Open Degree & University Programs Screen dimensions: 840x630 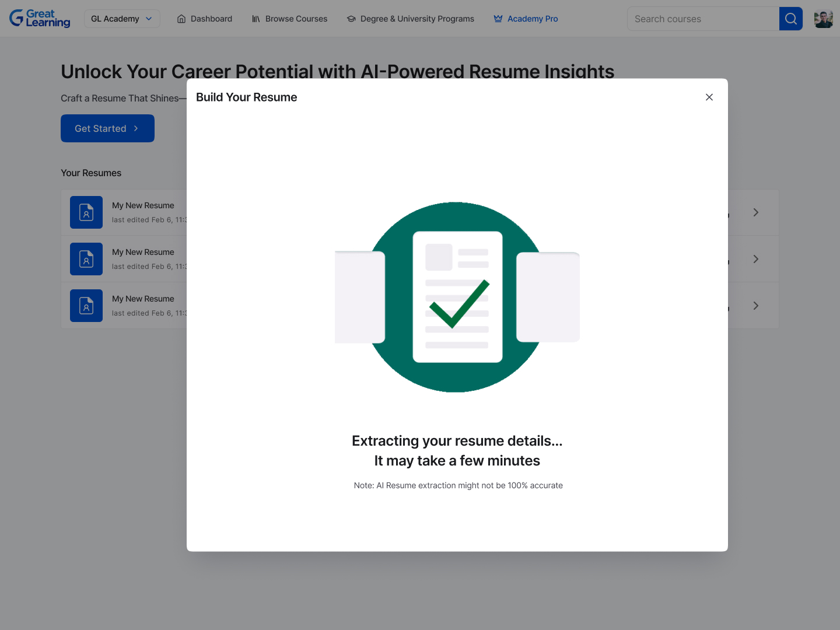click(410, 19)
